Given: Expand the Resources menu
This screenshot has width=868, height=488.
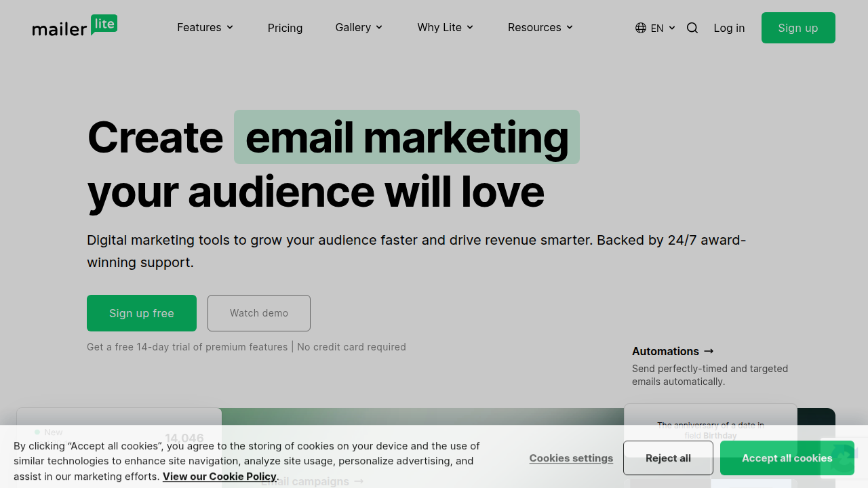Looking at the screenshot, I should tap(540, 27).
